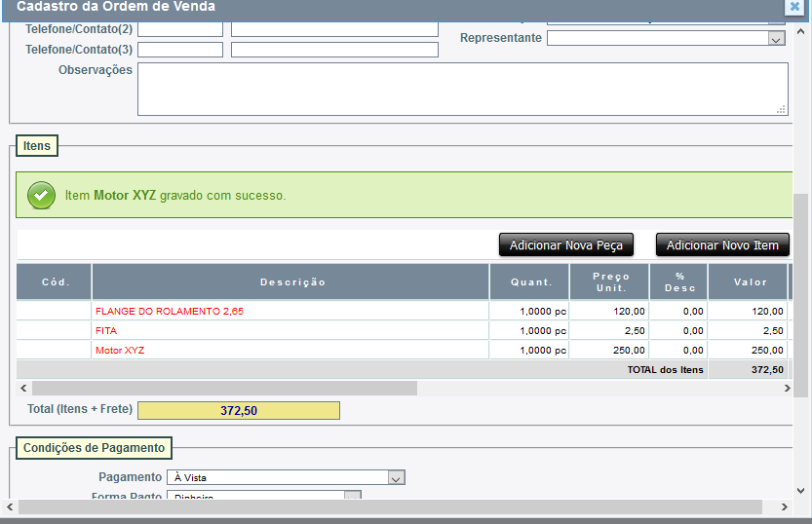Click the items table left scroll arrow
Image resolution: width=812 pixels, height=524 pixels.
click(x=22, y=389)
